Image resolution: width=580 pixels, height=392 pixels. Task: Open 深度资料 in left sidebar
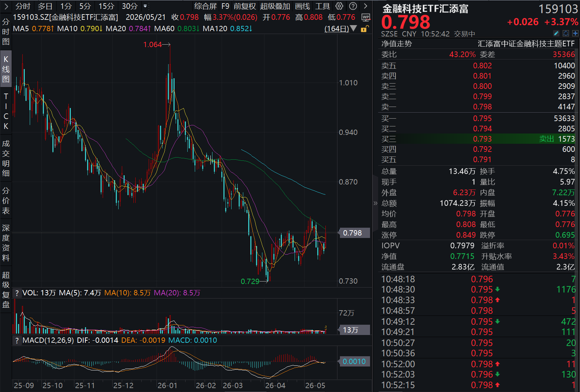click(6, 243)
